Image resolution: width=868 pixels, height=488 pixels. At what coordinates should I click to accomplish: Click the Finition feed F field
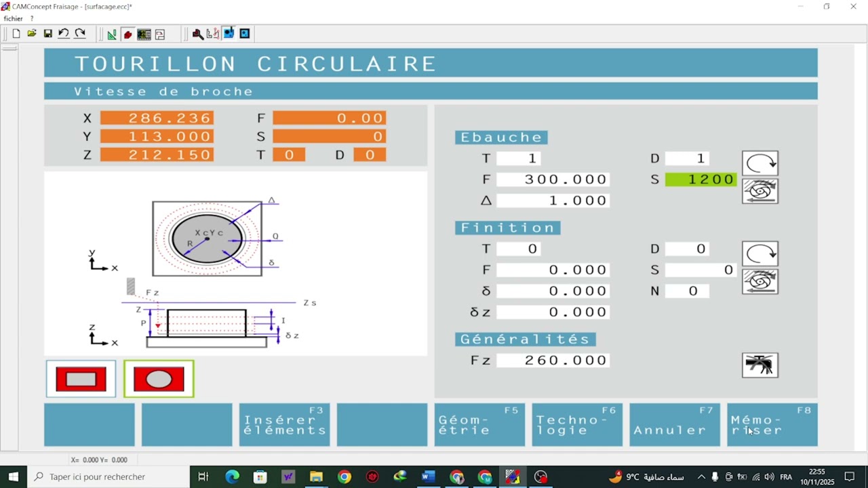(553, 270)
